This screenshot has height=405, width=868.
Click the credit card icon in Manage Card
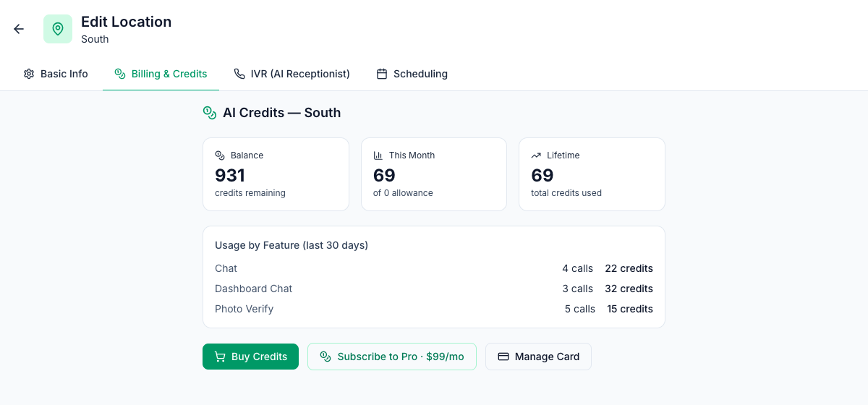(503, 357)
